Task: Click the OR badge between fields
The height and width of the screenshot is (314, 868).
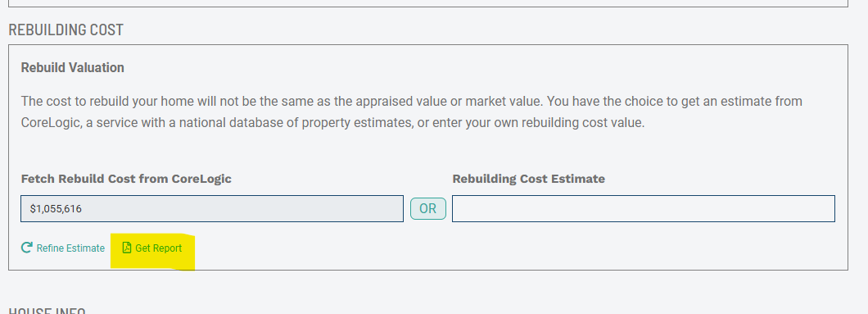Action: [428, 209]
